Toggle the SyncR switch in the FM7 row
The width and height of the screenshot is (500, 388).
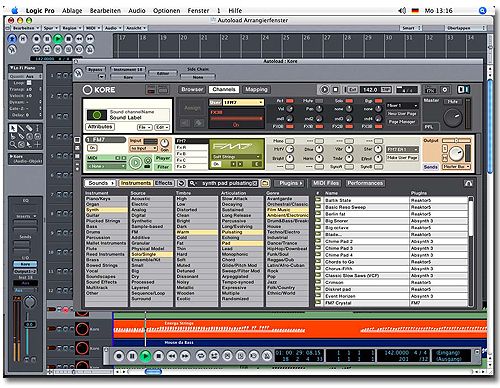coord(349,167)
